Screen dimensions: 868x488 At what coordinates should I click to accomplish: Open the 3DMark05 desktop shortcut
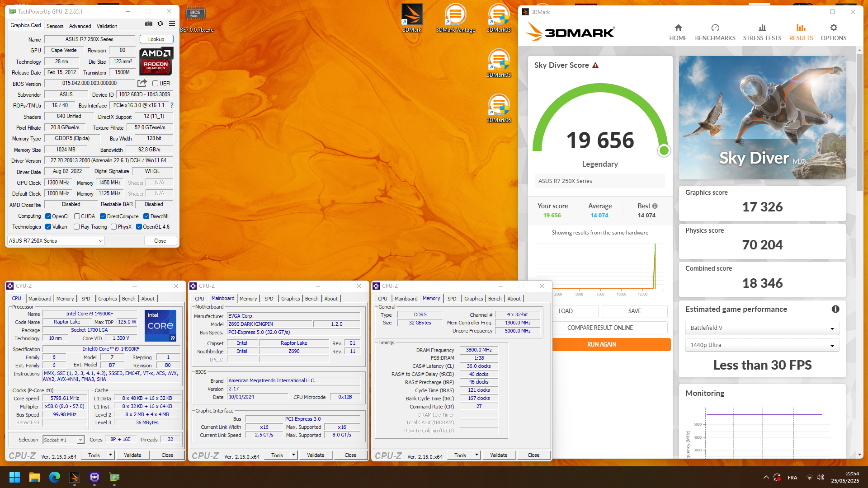pyautogui.click(x=499, y=63)
